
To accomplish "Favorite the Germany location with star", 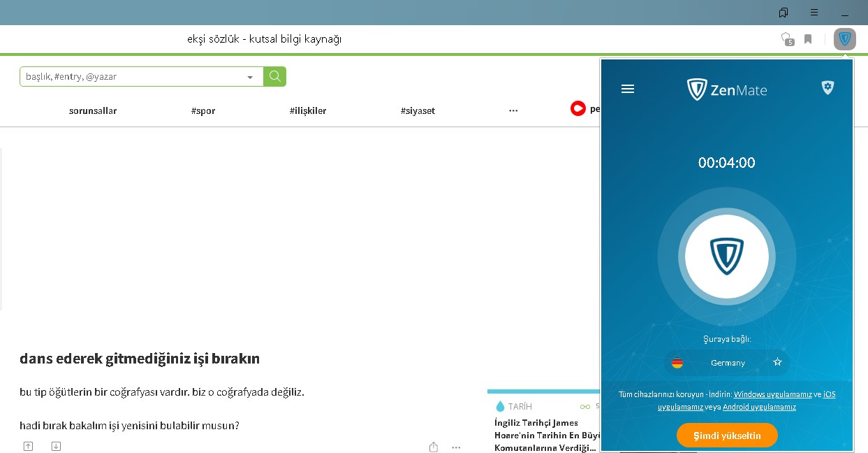I will pyautogui.click(x=777, y=362).
